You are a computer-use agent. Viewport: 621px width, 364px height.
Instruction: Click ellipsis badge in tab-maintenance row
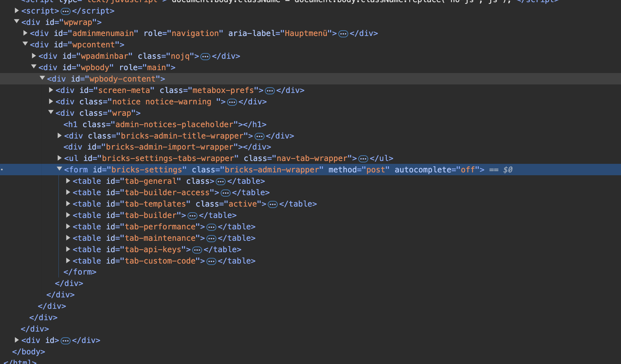pyautogui.click(x=211, y=239)
